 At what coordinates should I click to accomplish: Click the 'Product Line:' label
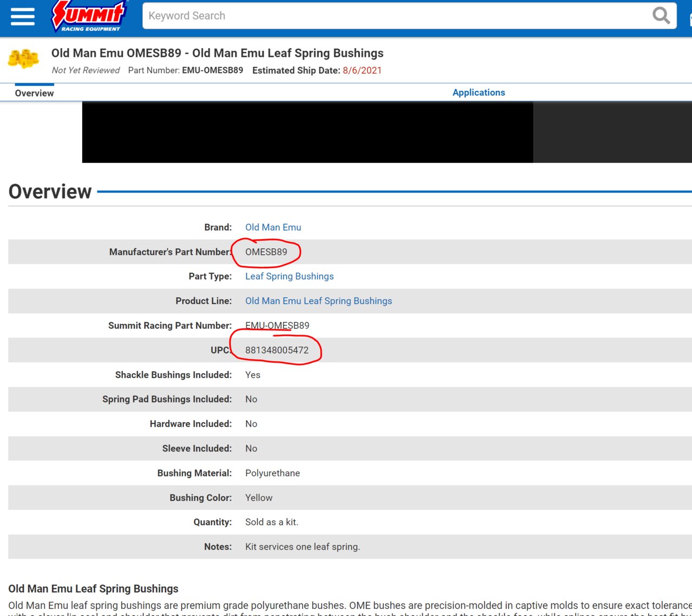(204, 301)
